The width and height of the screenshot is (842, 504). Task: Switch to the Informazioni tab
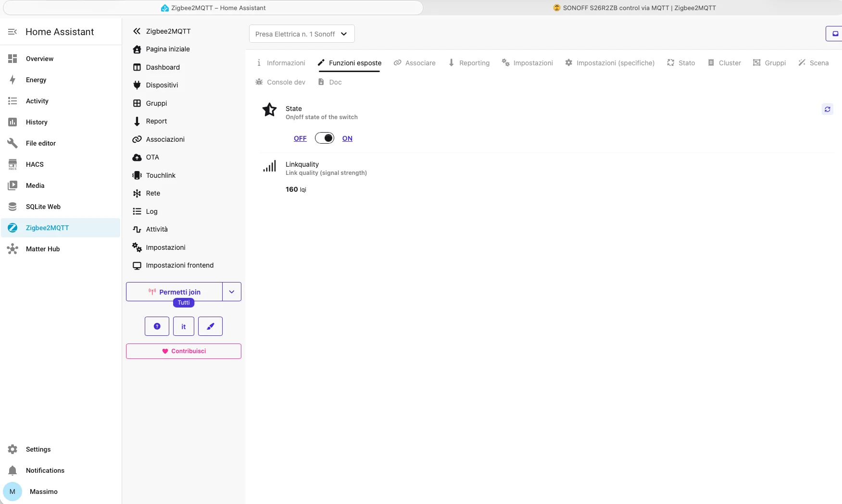(280, 63)
